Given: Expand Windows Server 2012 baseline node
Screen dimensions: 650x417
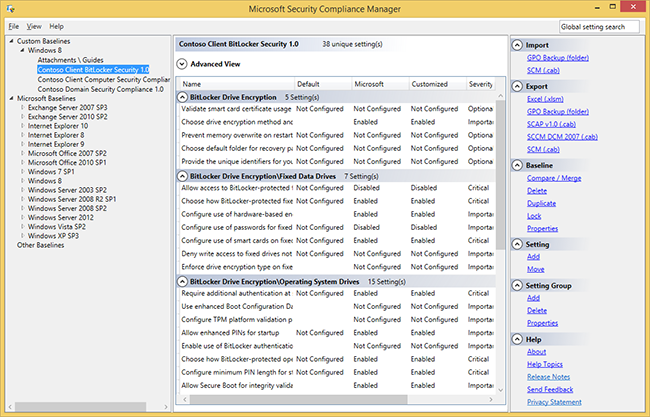Looking at the screenshot, I should (x=22, y=216).
